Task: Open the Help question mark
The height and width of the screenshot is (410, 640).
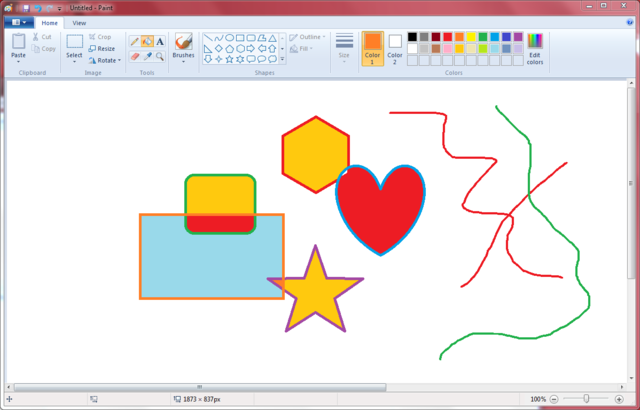Action: pyautogui.click(x=629, y=22)
